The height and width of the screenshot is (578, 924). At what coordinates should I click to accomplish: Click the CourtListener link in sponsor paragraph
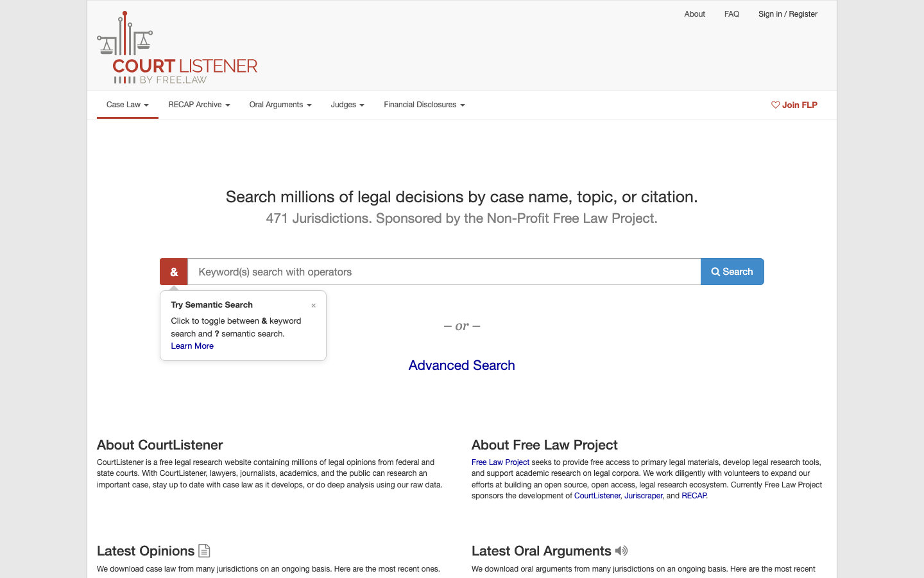pos(597,496)
